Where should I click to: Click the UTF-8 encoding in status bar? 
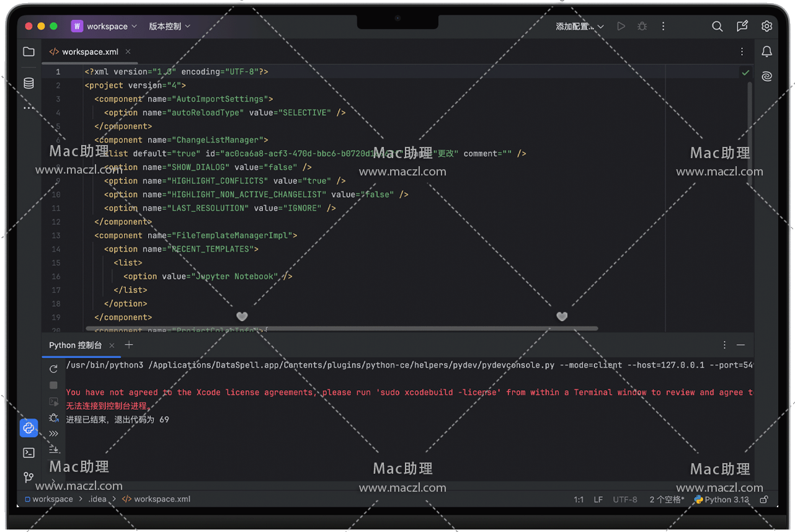(624, 499)
